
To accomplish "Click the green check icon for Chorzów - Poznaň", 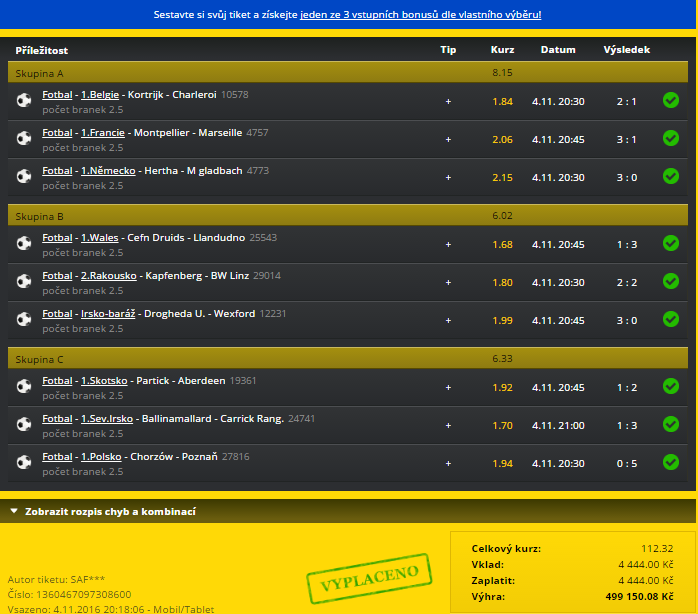I will [x=670, y=462].
